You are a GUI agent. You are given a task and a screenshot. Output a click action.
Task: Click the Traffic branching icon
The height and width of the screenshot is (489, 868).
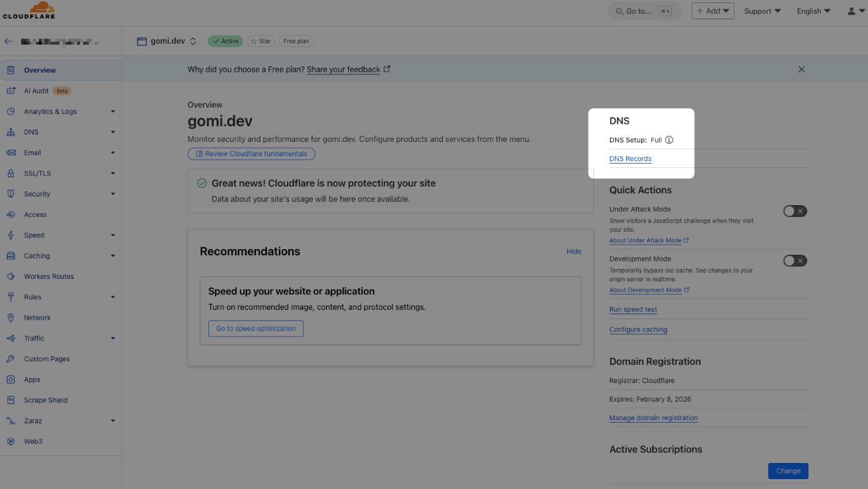click(11, 338)
